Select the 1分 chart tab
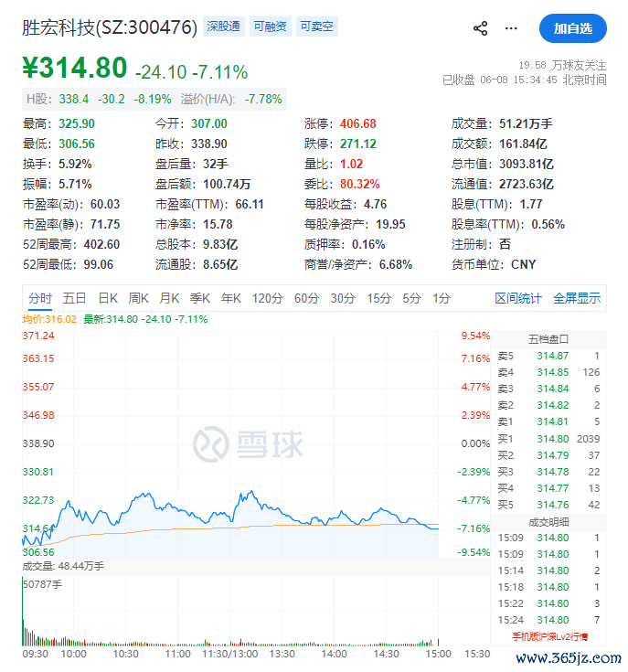Viewport: 628px width, 672px height. tap(442, 298)
